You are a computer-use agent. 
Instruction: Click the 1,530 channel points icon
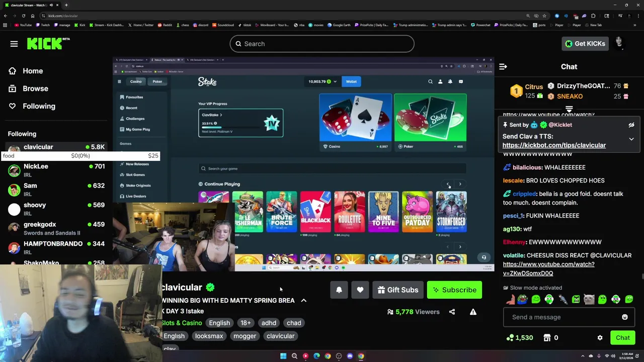pos(510,338)
